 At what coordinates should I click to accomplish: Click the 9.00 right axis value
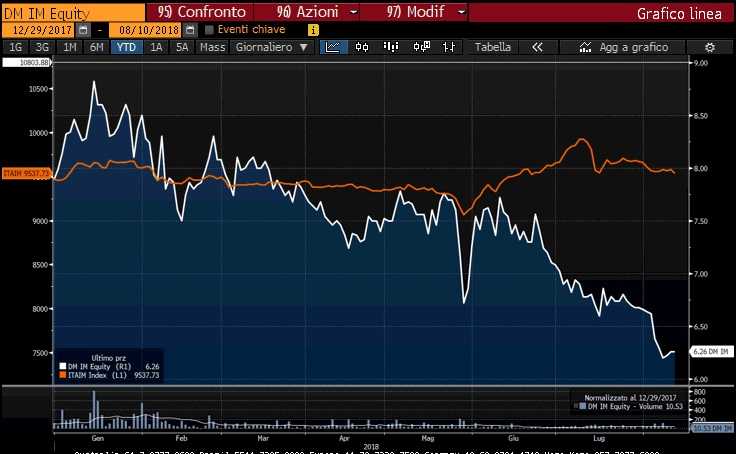(700, 63)
